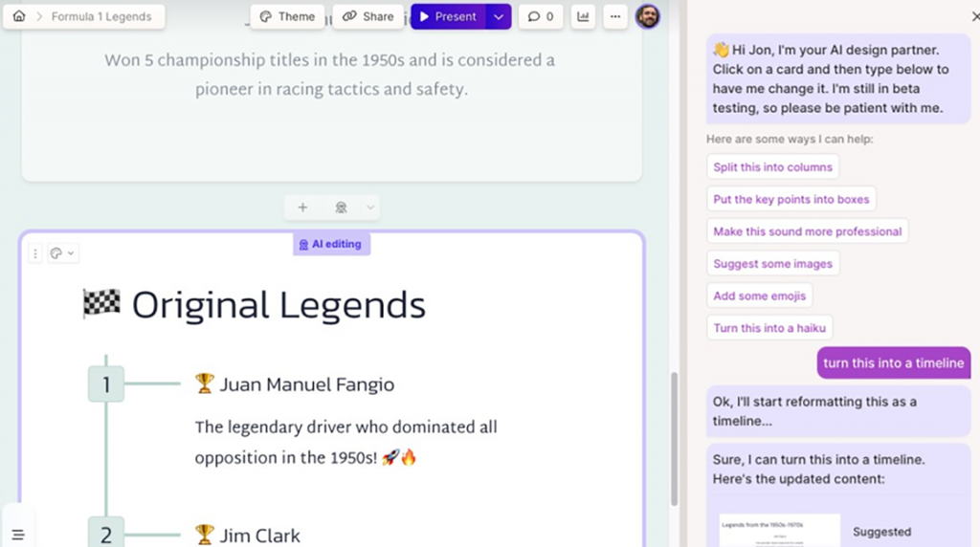Image resolution: width=980 pixels, height=547 pixels.
Task: Click the AI editing badge
Action: pos(331,244)
